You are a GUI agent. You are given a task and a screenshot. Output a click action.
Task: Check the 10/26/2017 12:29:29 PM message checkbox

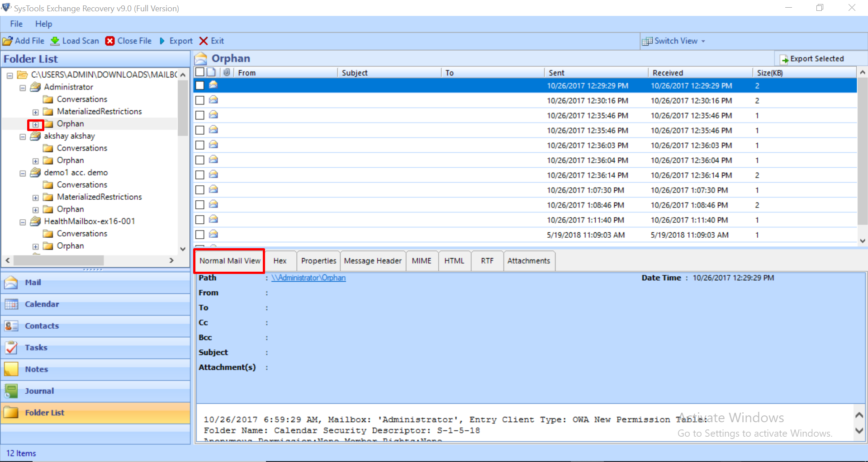tap(199, 85)
